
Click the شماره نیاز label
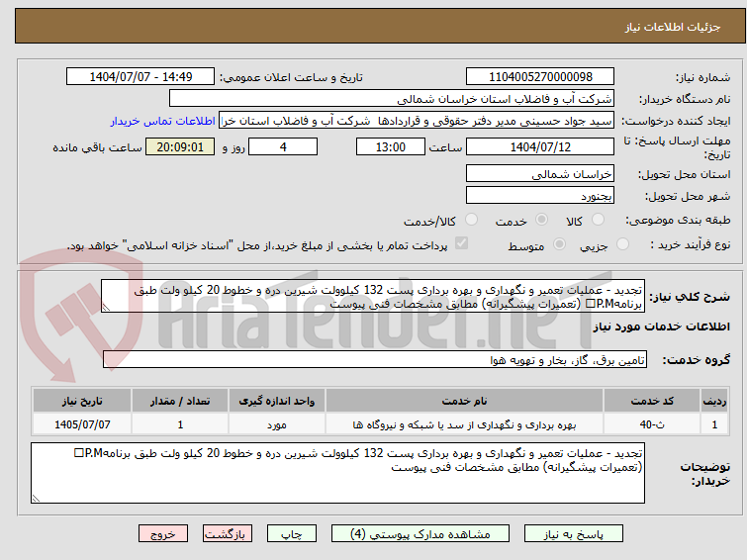point(703,77)
